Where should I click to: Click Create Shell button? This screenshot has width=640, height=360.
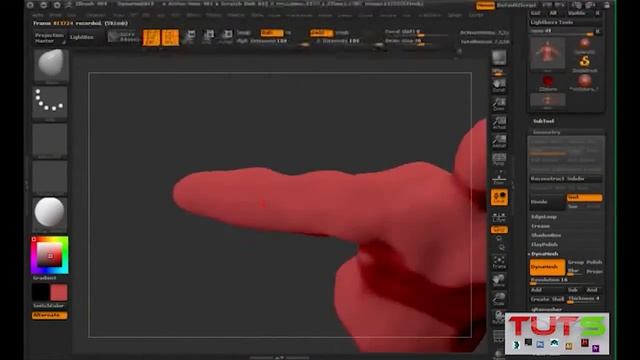point(547,299)
